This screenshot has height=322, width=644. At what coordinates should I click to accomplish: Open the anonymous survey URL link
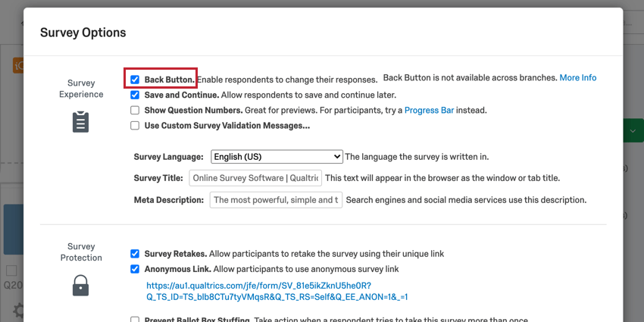[277, 291]
